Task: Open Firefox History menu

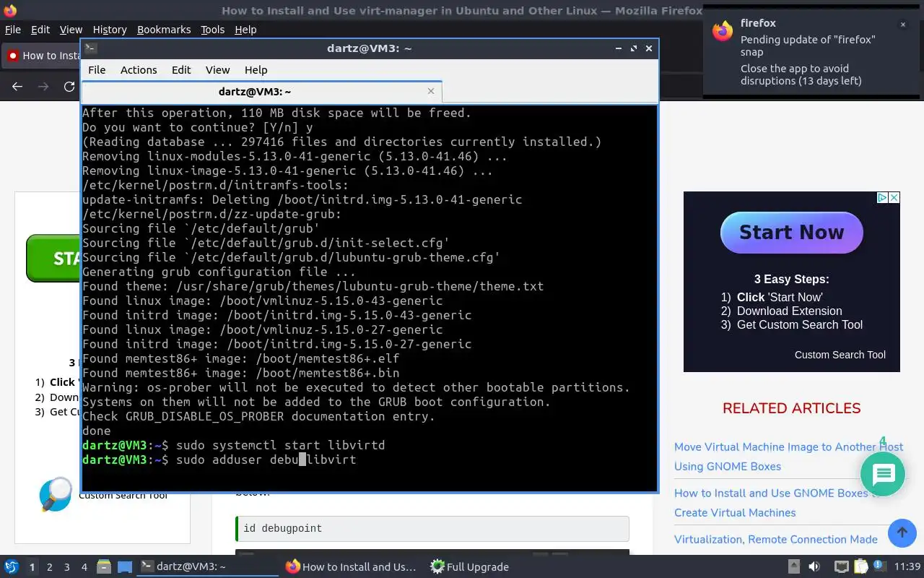Action: [110, 30]
